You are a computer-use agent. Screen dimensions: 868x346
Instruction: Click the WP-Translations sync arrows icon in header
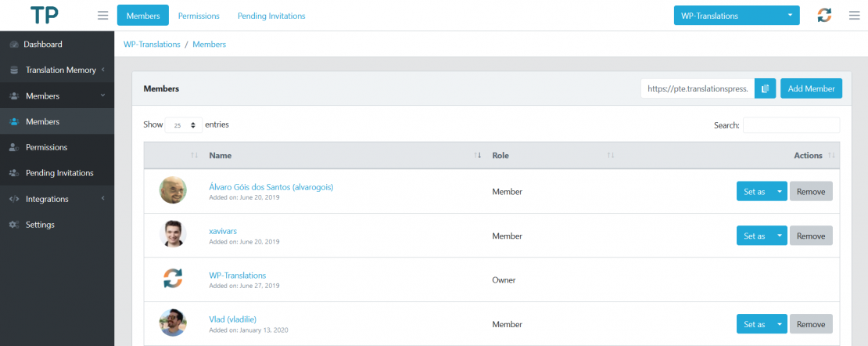point(824,16)
